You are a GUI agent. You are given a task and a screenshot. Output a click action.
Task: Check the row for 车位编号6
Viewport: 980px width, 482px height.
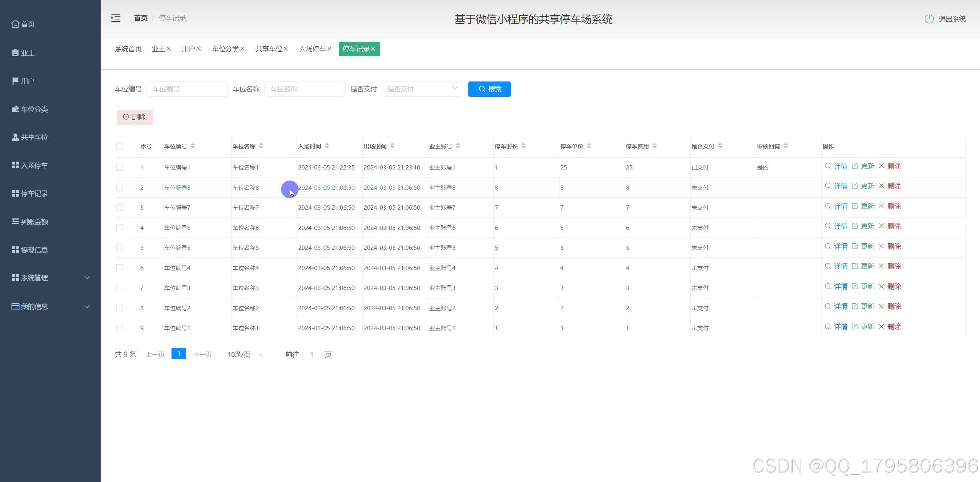tap(120, 228)
